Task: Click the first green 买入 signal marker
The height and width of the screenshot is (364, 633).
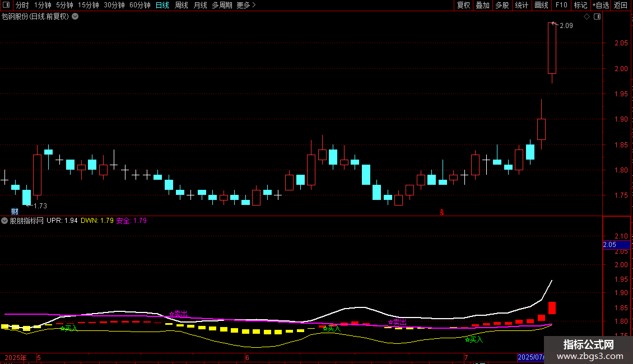Action: [69, 329]
